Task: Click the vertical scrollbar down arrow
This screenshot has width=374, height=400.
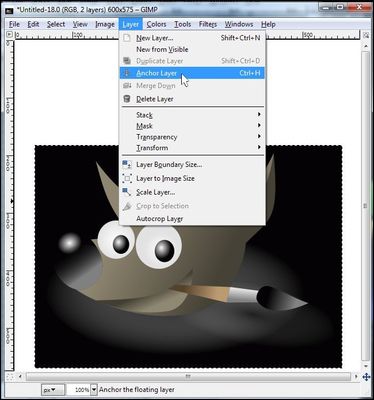Action: [x=366, y=366]
